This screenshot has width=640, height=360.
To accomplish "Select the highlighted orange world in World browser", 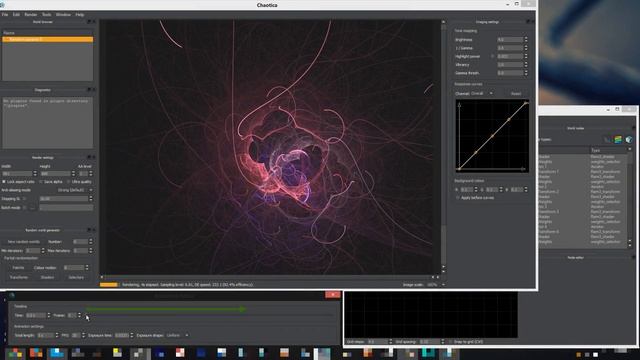I will [48, 40].
